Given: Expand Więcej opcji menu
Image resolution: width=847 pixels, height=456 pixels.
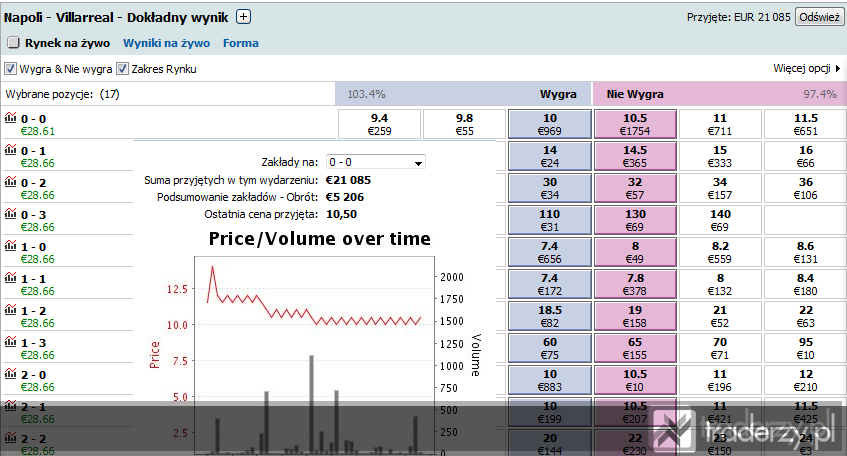Looking at the screenshot, I should tap(807, 68).
